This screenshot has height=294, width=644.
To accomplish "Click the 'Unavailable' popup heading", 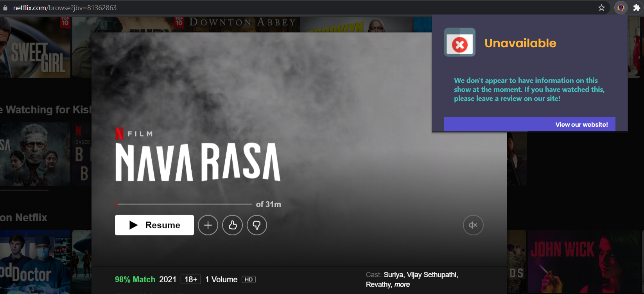I will (520, 43).
